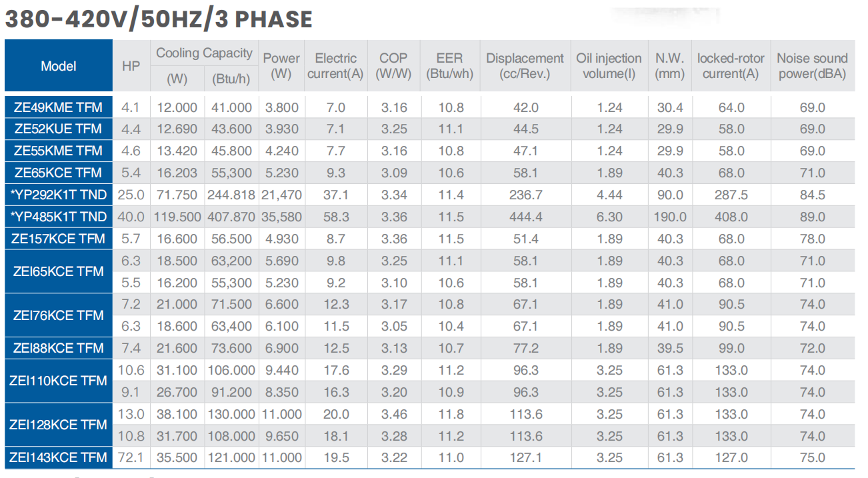The width and height of the screenshot is (868, 478).
Task: Select the 84.5 noise sound power value
Action: click(x=812, y=195)
